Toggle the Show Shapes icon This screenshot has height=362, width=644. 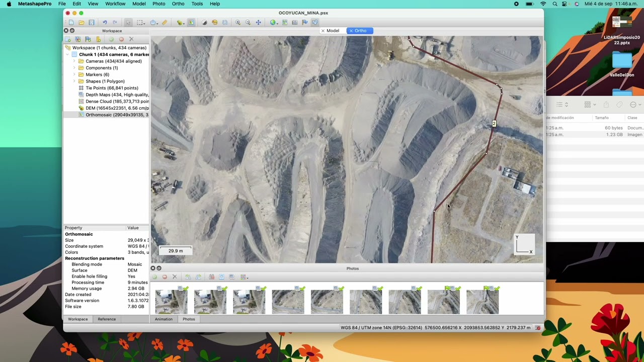coord(315,23)
